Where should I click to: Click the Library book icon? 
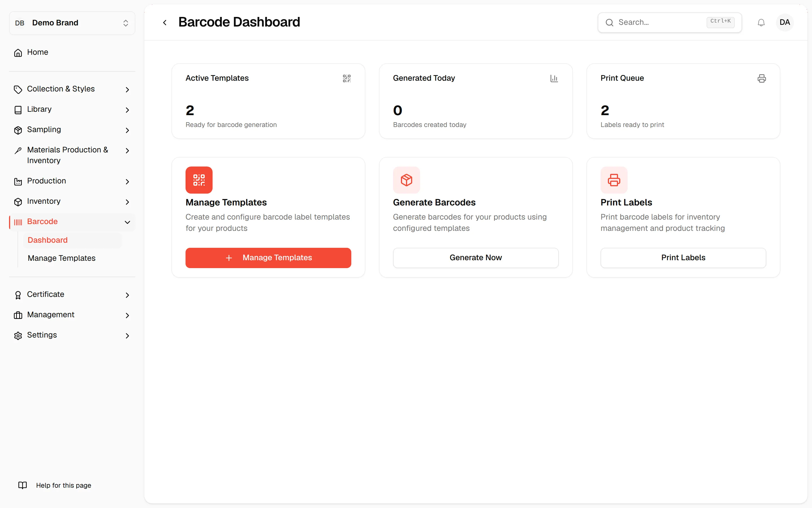point(18,110)
